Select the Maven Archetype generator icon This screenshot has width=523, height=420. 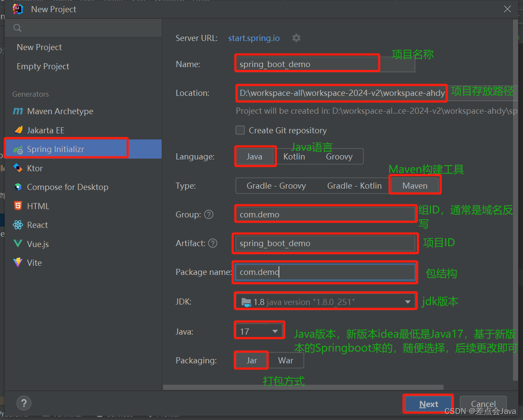(x=18, y=111)
